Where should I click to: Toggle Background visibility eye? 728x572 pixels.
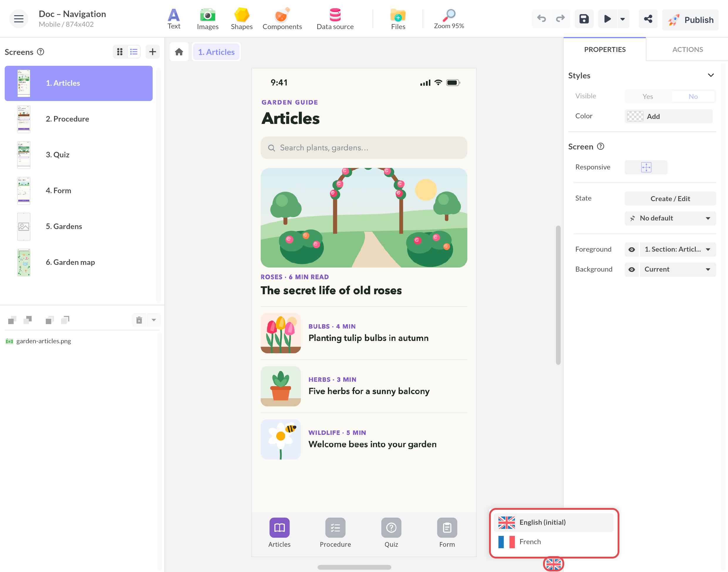(x=631, y=270)
